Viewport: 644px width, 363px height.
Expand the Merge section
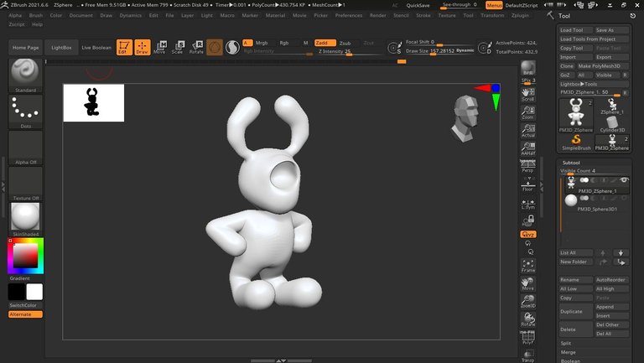coord(568,352)
